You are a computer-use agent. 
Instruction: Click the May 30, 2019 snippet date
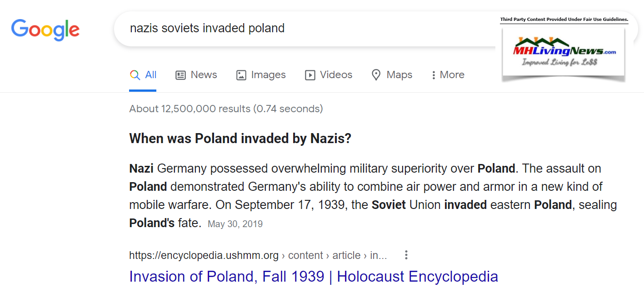235,224
